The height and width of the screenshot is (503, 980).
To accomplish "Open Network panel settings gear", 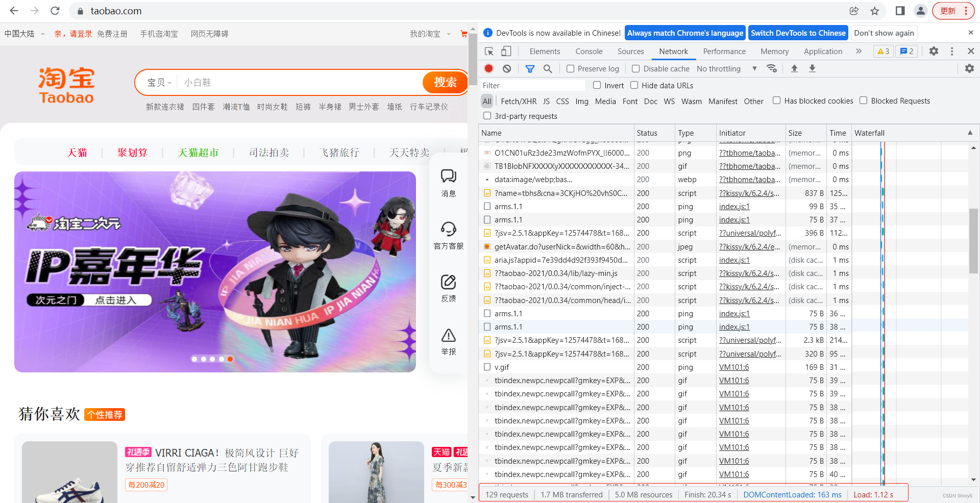I will (969, 68).
